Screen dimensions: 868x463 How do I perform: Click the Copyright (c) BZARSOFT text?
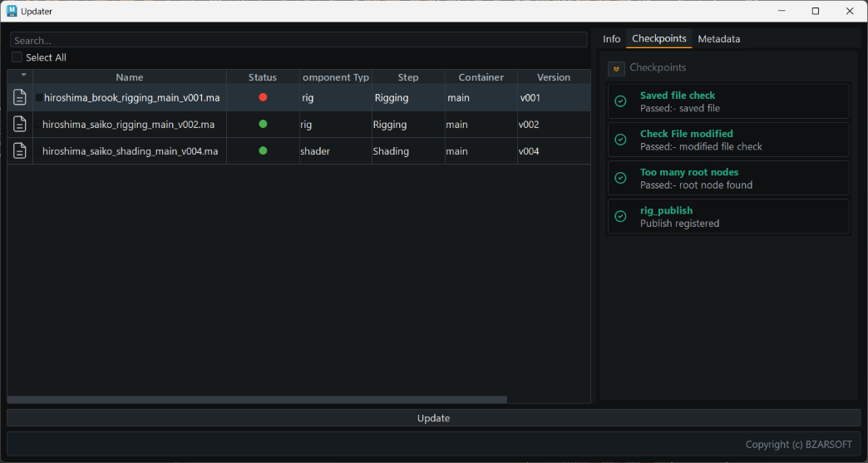[799, 444]
